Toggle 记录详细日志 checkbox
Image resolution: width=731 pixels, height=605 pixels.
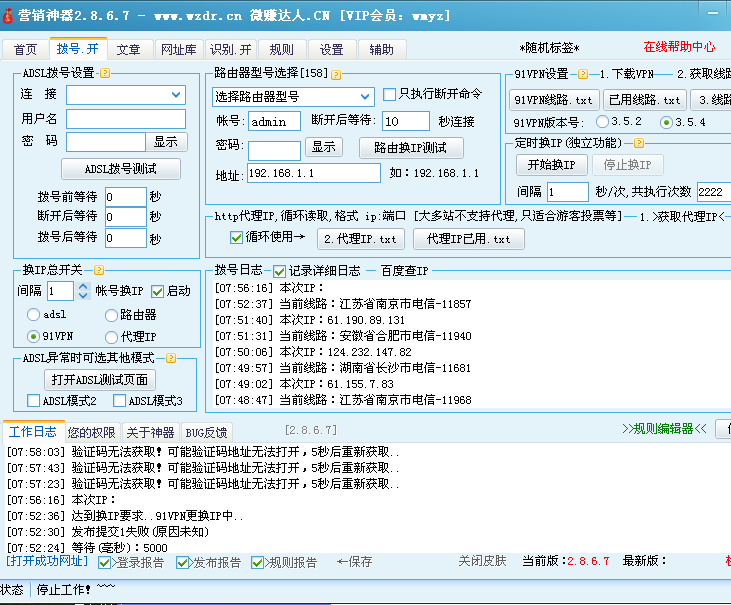point(279,271)
